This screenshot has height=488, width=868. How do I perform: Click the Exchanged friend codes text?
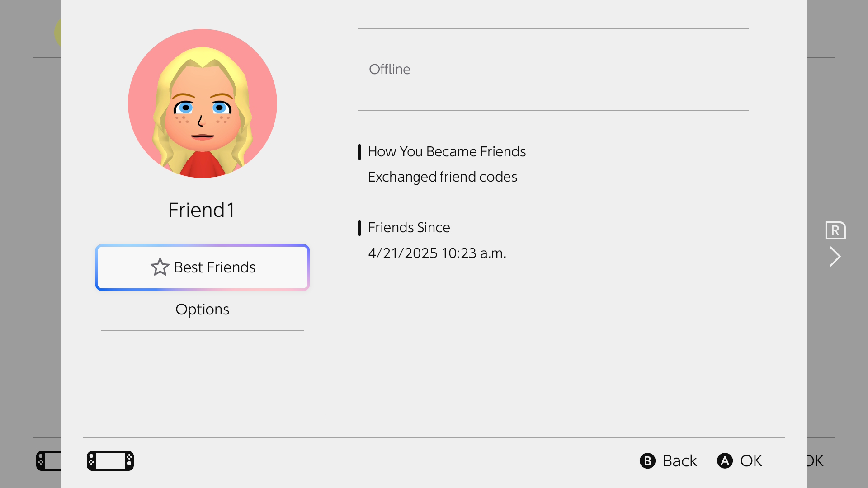coord(443,177)
